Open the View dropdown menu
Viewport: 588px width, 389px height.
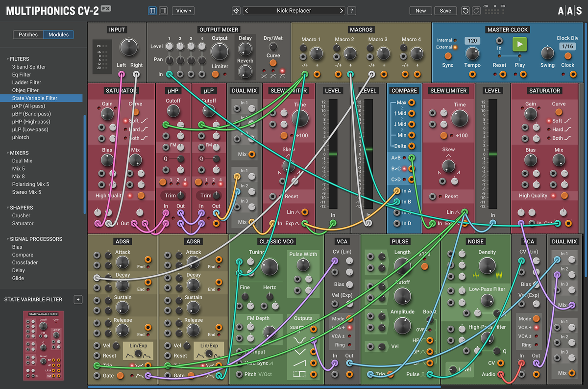point(184,10)
